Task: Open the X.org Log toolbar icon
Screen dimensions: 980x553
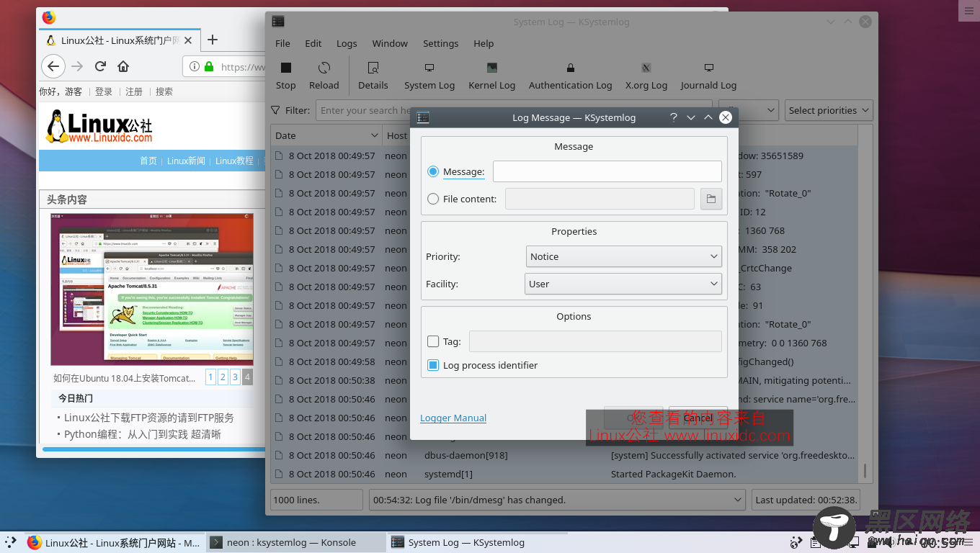Action: click(x=646, y=75)
